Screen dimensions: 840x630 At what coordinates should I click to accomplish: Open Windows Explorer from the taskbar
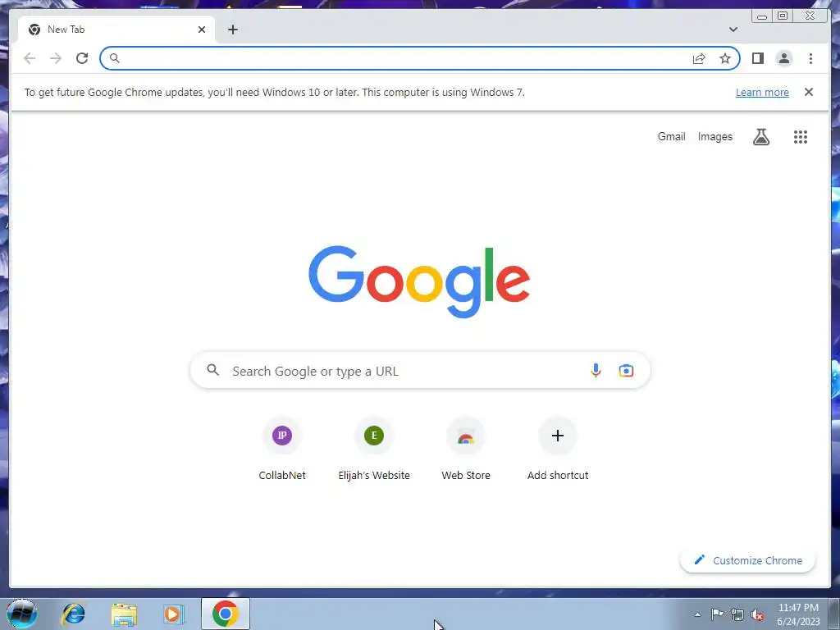124,614
